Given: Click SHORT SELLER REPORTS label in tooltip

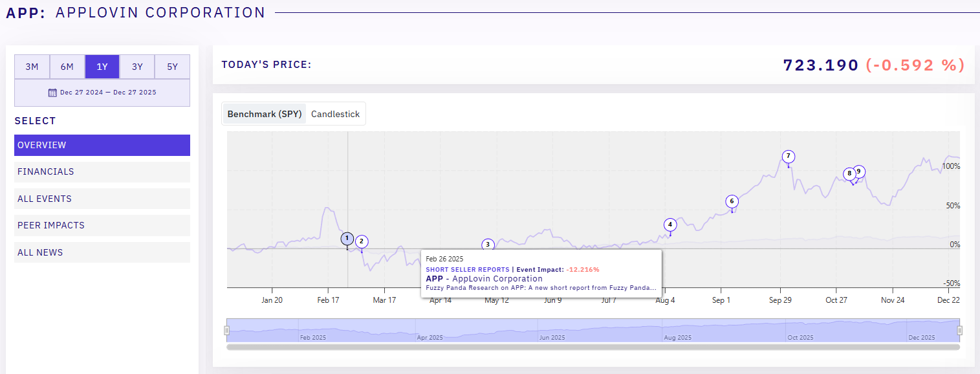Looking at the screenshot, I should click(468, 270).
